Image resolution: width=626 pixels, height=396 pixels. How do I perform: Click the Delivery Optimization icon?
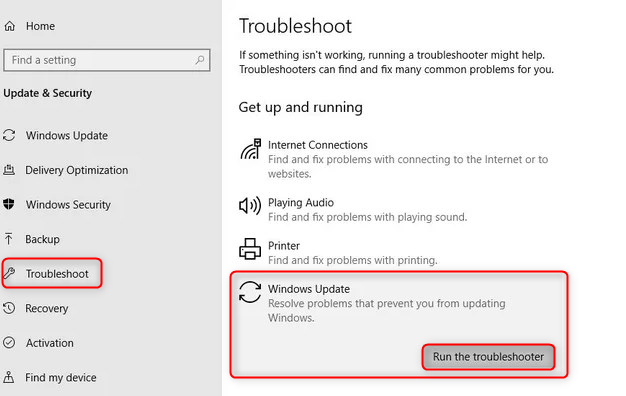click(9, 170)
